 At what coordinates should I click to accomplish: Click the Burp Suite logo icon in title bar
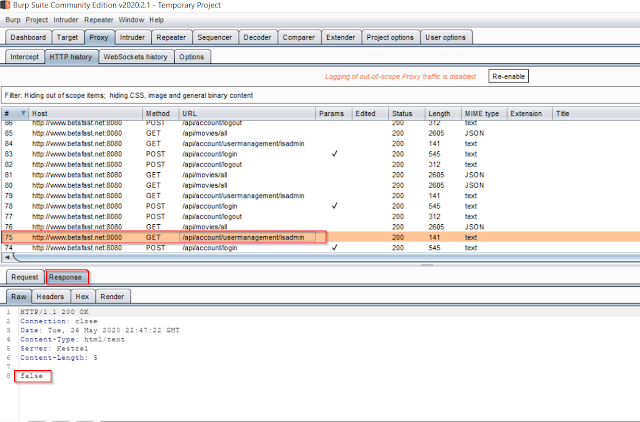coord(5,5)
